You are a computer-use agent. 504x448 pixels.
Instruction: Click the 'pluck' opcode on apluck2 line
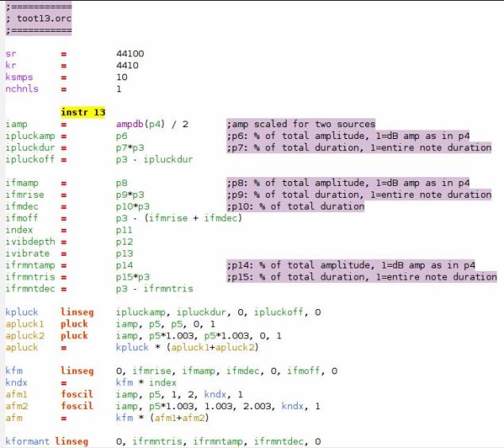75,336
